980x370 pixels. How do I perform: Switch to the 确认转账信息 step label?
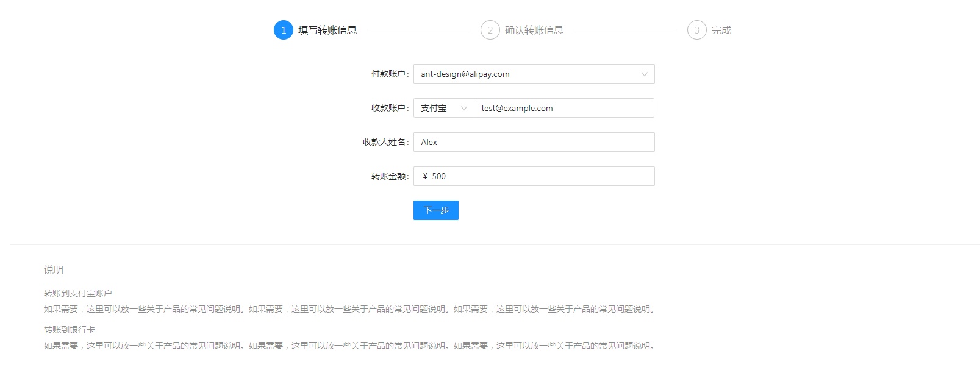point(534,30)
